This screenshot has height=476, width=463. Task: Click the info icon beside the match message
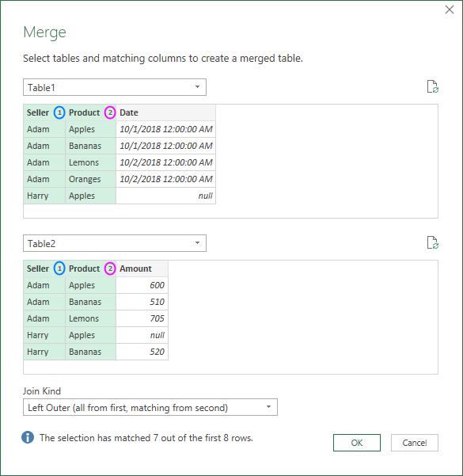[28, 437]
